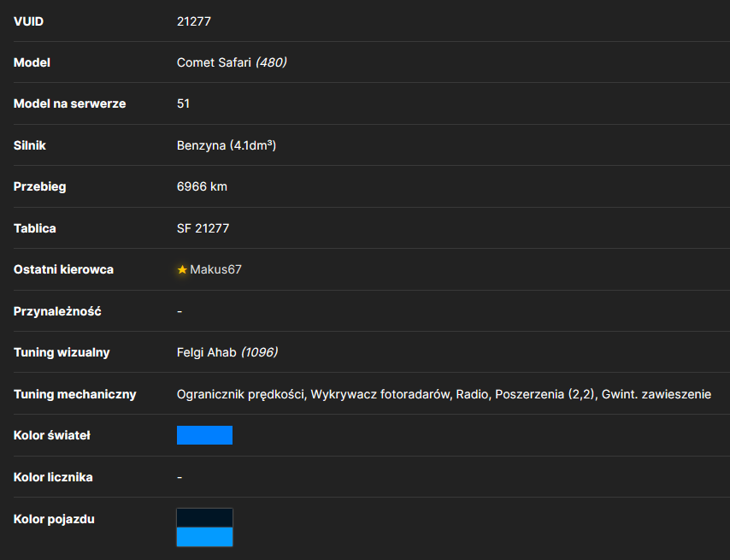
Task: Click the gold star next to Makus67
Action: point(182,269)
